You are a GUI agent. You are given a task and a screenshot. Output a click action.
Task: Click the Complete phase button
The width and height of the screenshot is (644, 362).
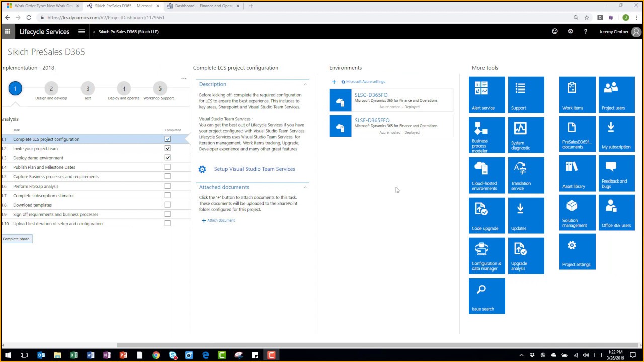coord(16,239)
